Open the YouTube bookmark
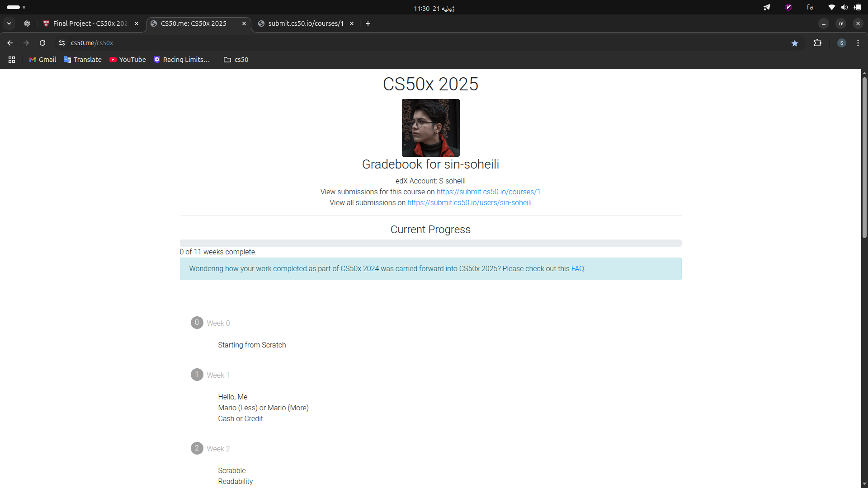 pos(127,60)
